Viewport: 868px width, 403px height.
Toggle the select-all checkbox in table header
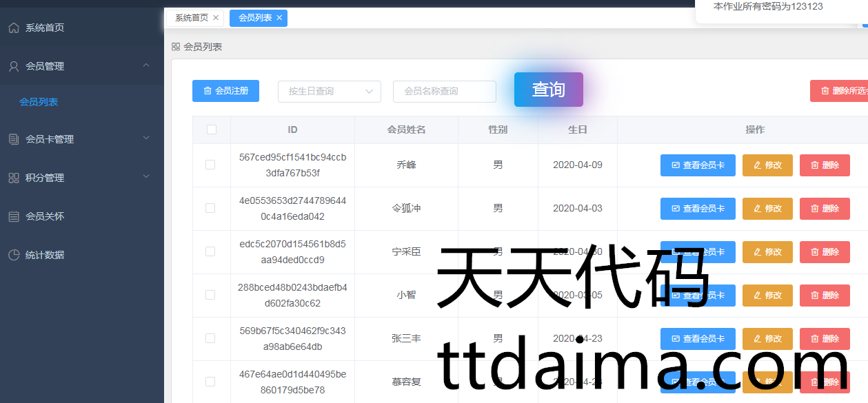tap(212, 130)
